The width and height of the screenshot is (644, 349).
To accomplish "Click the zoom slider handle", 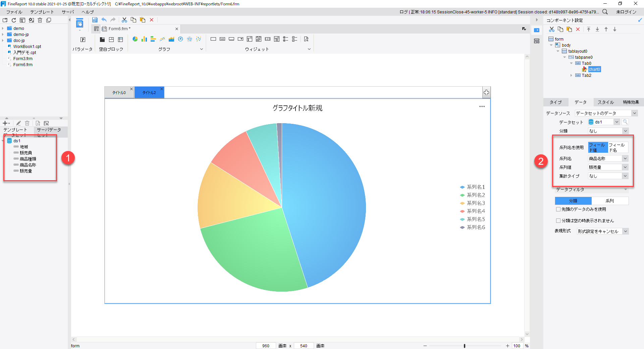I will click(465, 346).
